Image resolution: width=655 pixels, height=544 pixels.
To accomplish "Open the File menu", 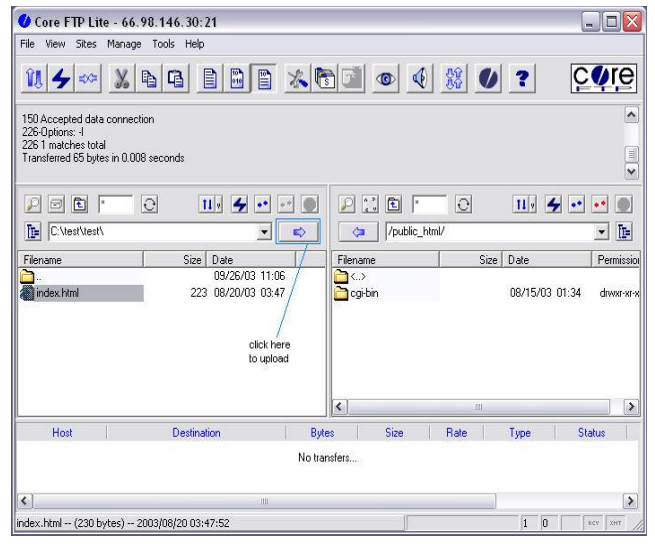I will click(x=28, y=44).
